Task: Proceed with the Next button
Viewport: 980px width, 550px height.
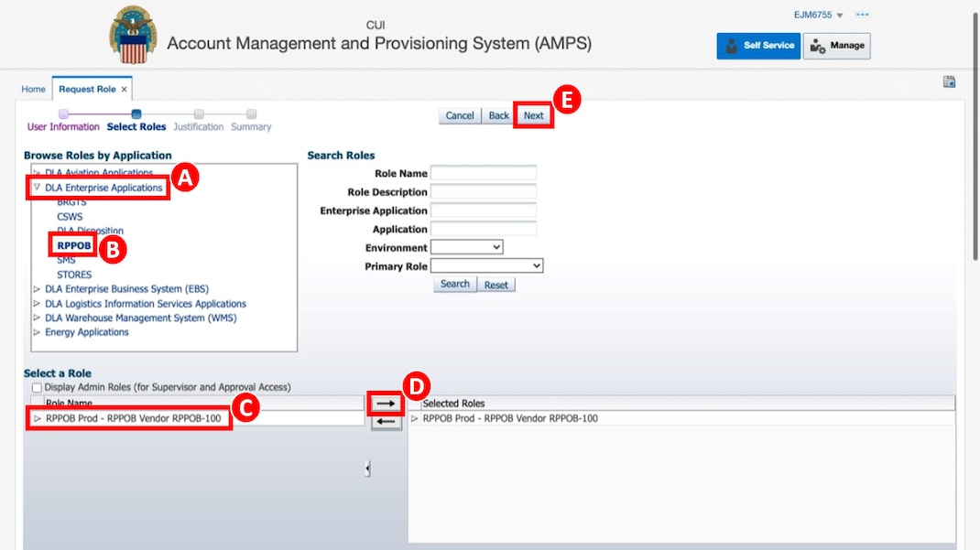Action: 533,115
